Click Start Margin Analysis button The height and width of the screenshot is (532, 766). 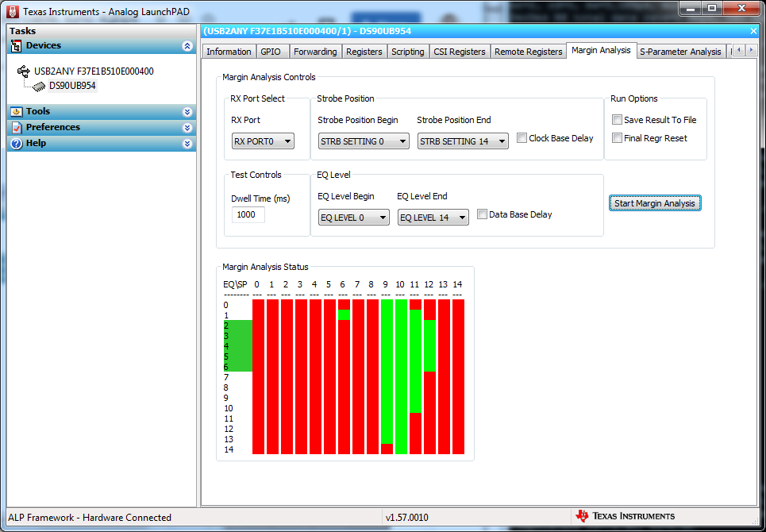pos(655,202)
